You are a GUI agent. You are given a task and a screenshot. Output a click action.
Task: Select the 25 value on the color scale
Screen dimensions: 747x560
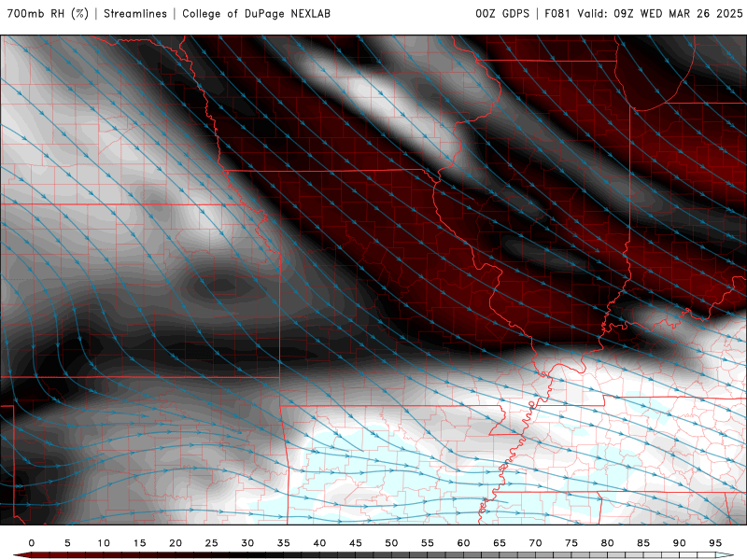point(212,543)
